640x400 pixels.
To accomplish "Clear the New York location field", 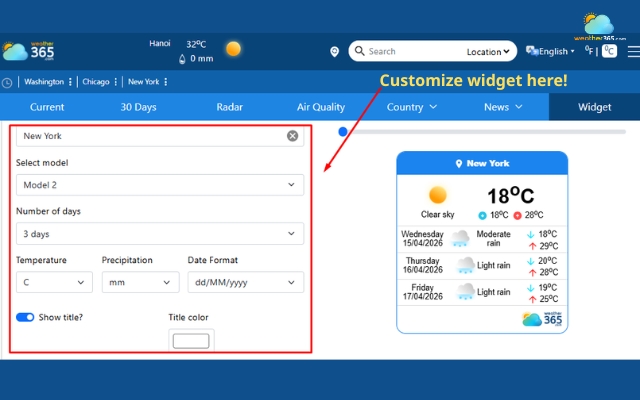I will coord(292,136).
